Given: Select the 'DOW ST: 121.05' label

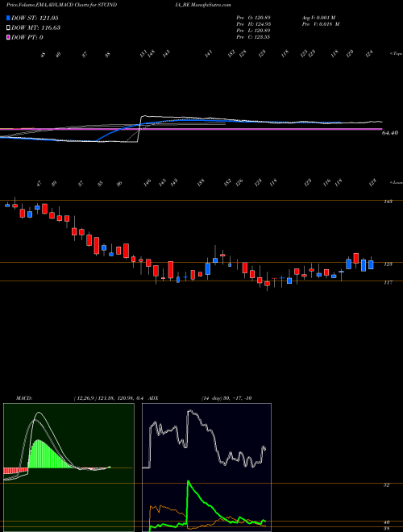Looking at the screenshot, I should pyautogui.click(x=35, y=18).
